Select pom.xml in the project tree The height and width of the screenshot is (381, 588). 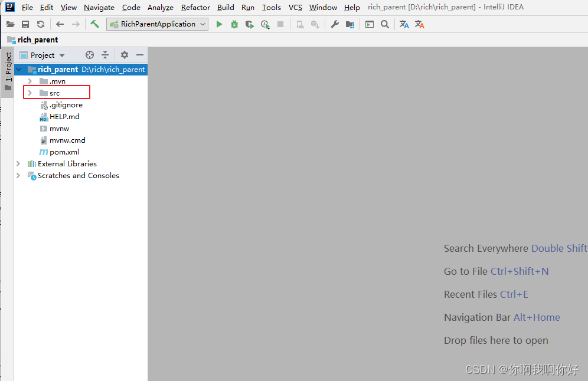coord(64,152)
